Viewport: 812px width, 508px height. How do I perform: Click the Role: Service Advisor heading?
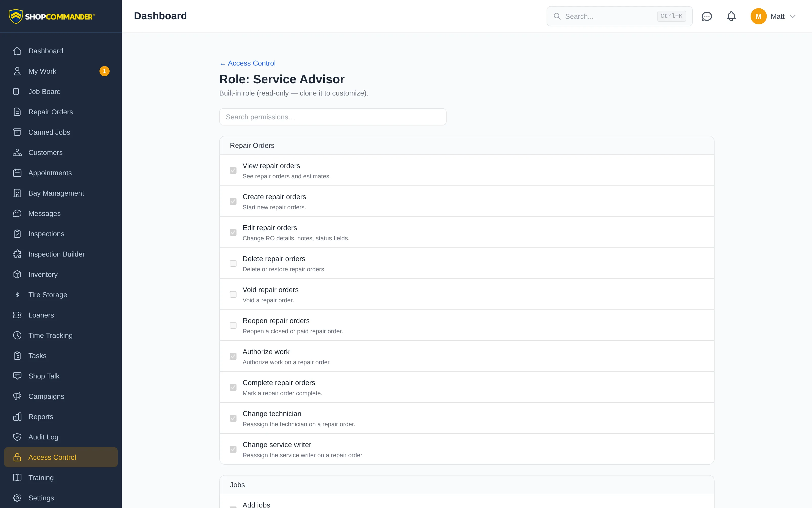(x=282, y=79)
